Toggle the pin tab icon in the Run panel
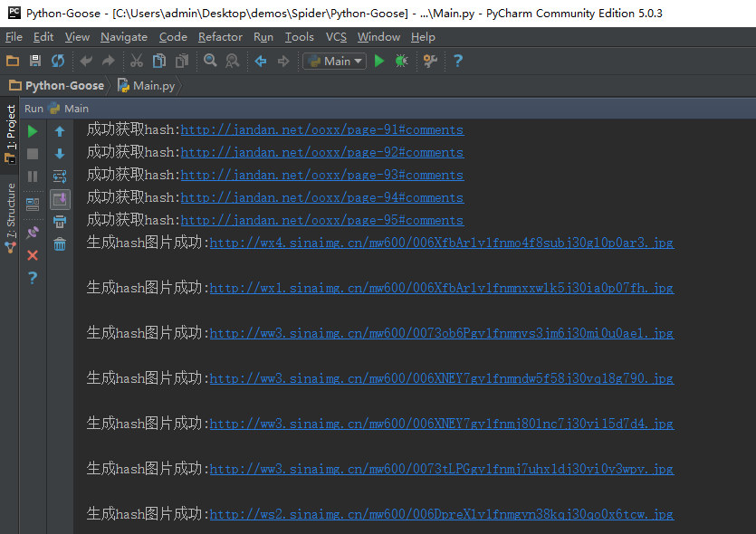The width and height of the screenshot is (756, 534). [33, 233]
